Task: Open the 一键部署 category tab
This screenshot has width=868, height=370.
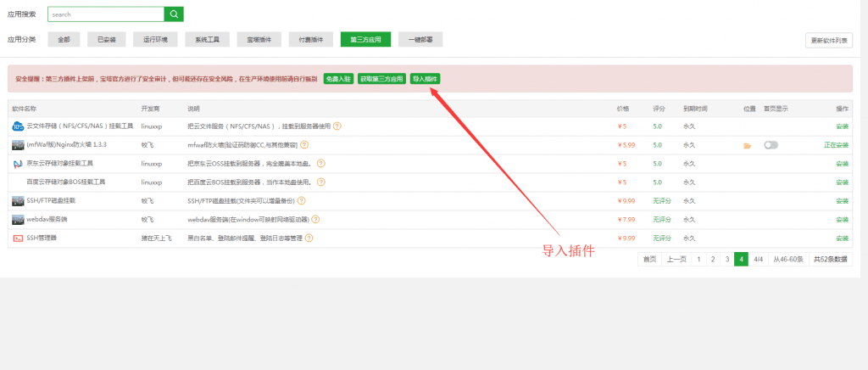Action: (x=420, y=40)
